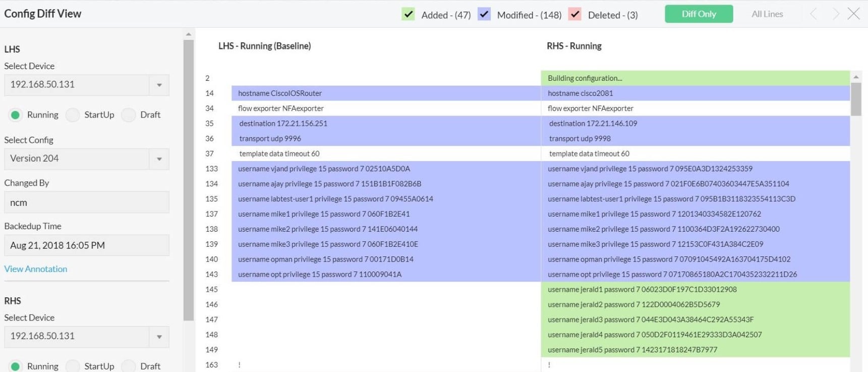The height and width of the screenshot is (372, 868).
Task: Open the View Annotation link
Action: [36, 269]
